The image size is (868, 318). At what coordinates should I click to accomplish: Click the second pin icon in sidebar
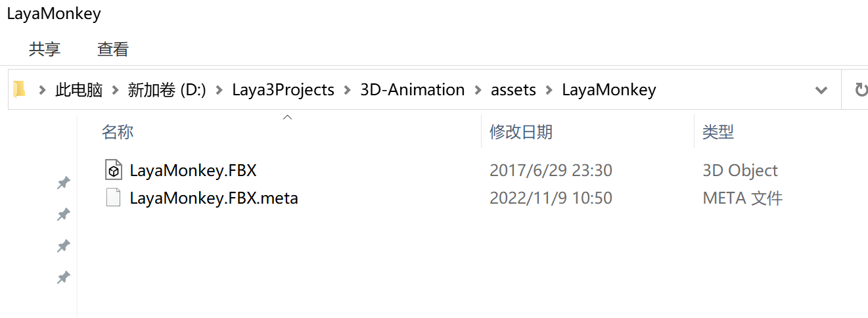tap(64, 214)
